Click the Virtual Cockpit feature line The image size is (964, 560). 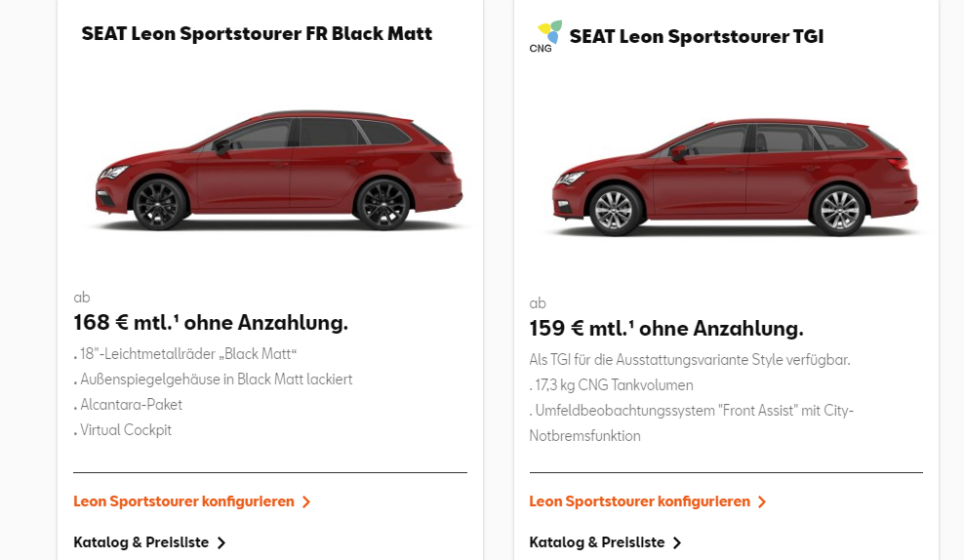[126, 430]
